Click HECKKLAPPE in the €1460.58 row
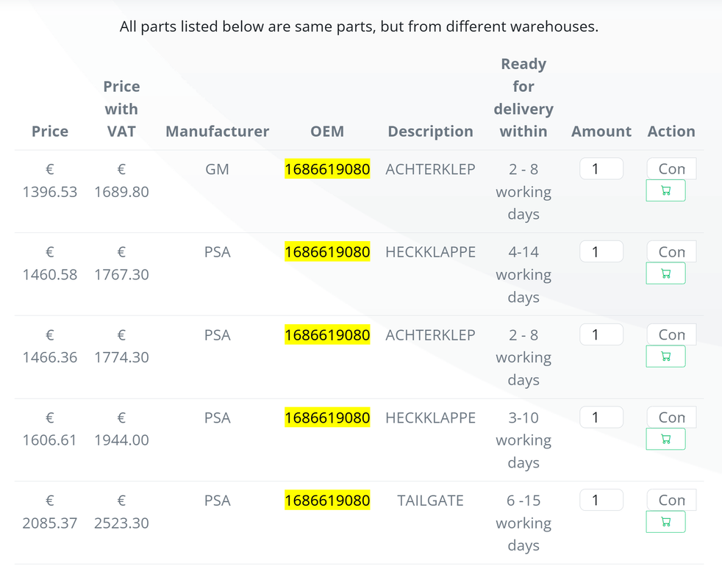 (431, 252)
